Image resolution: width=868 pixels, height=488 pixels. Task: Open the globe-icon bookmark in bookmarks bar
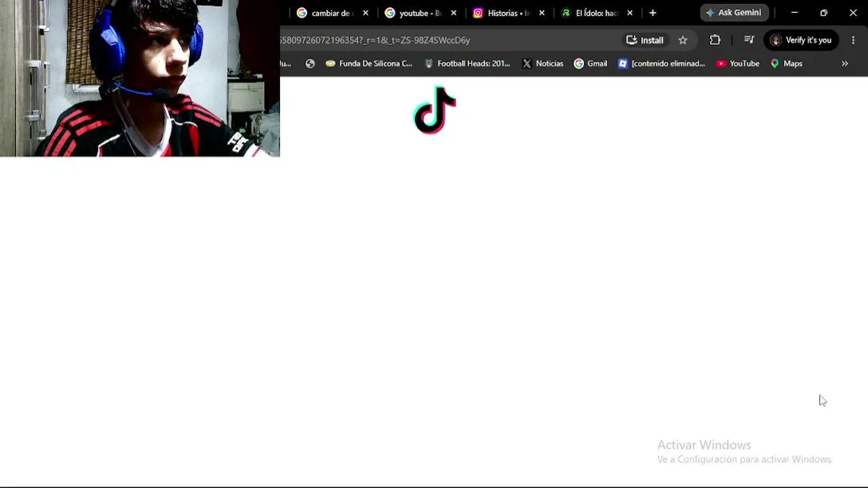pyautogui.click(x=310, y=64)
